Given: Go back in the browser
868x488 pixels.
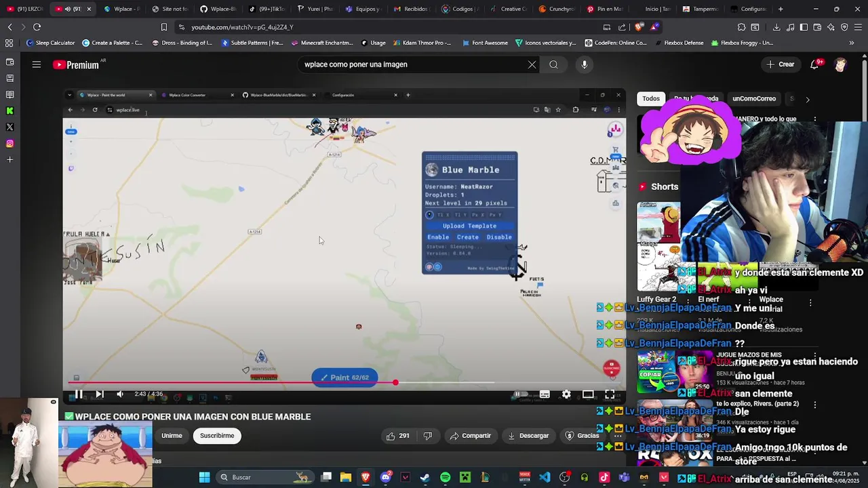Looking at the screenshot, I should [9, 27].
